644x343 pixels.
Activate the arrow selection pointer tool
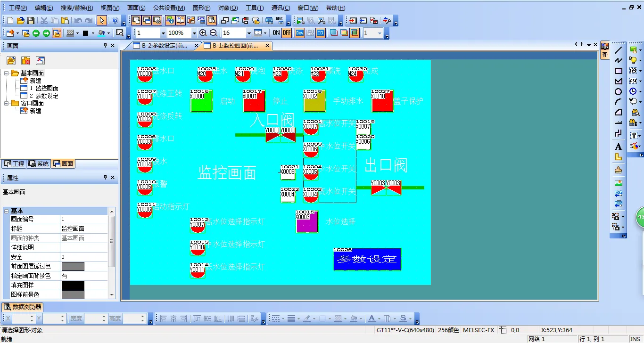(x=102, y=20)
